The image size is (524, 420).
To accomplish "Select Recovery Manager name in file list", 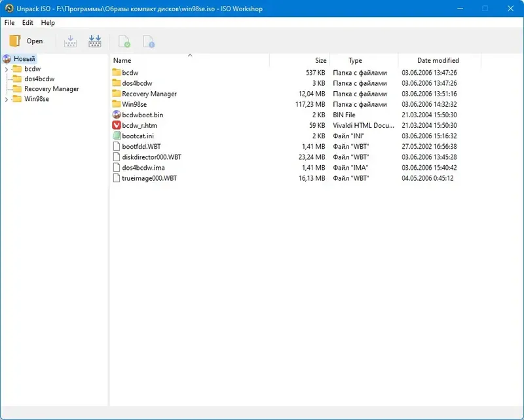I will (x=149, y=94).
